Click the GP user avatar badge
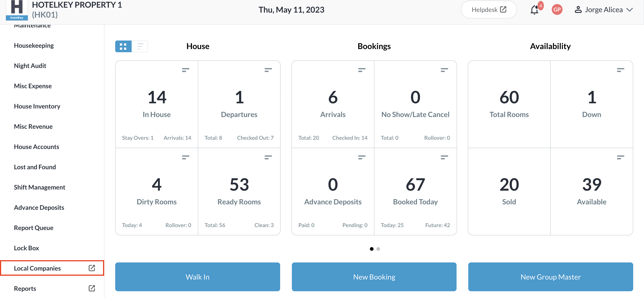 click(557, 9)
